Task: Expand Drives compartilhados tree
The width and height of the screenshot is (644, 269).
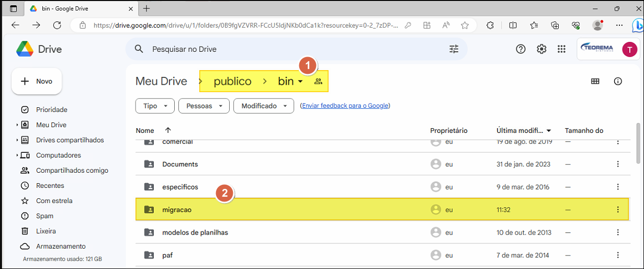Action: 17,140
